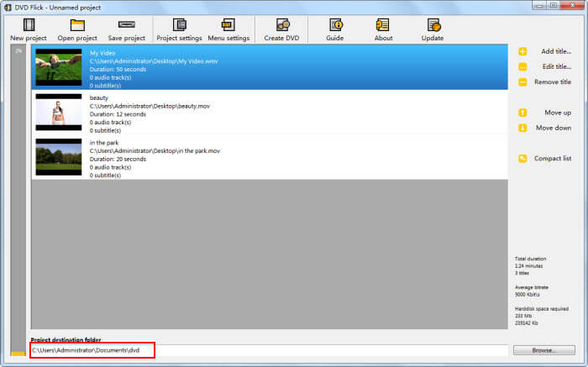The height and width of the screenshot is (367, 588).
Task: Click 'Harddisk space required' info text
Action: 542,309
